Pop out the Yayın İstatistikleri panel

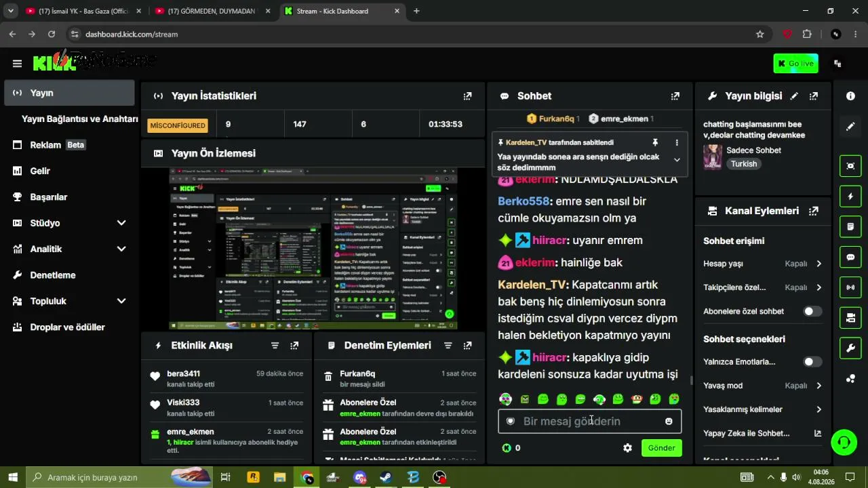467,96
